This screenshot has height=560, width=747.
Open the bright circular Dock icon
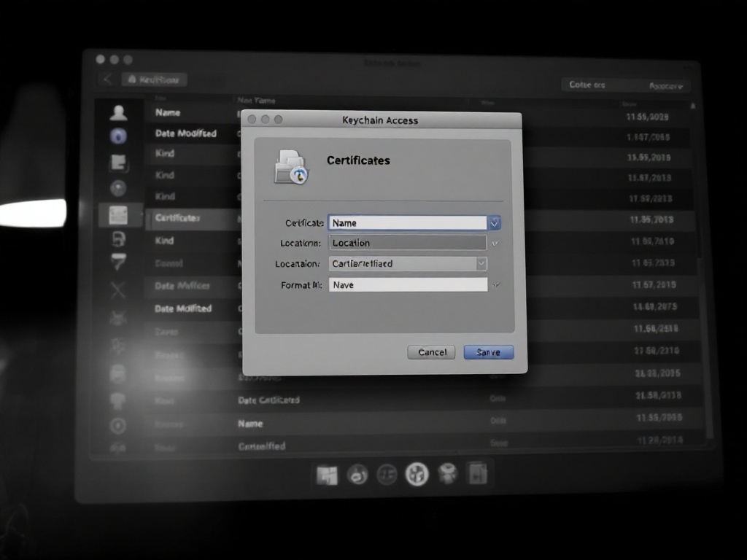coord(417,475)
